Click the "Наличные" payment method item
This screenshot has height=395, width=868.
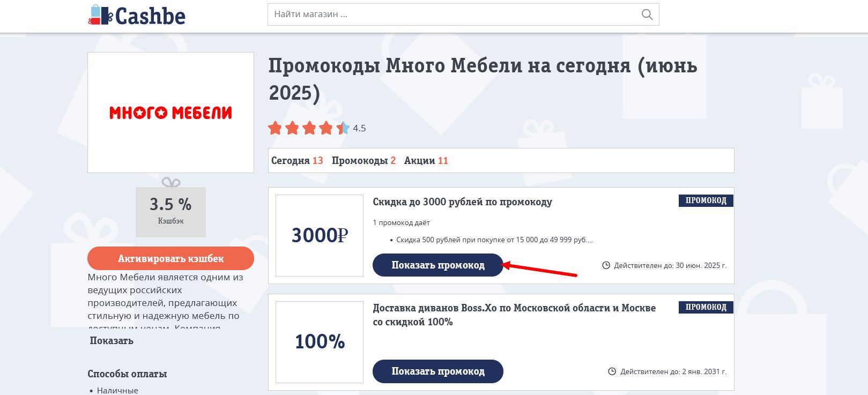point(117,390)
